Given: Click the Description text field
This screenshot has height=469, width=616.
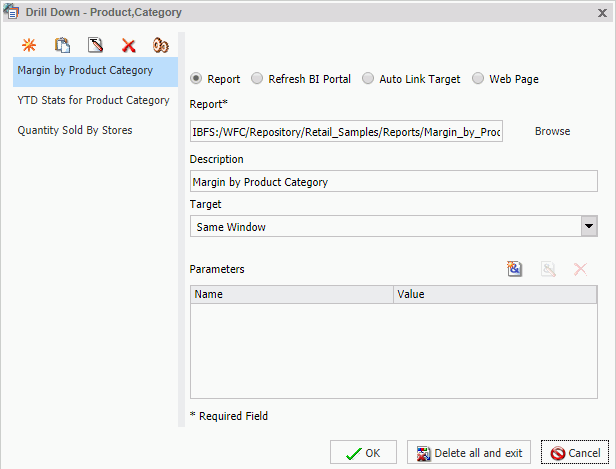Looking at the screenshot, I should [x=394, y=182].
